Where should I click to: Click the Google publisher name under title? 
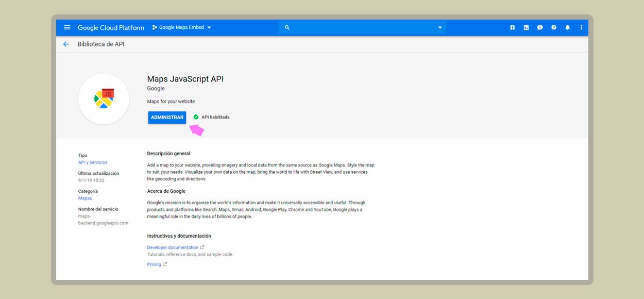(156, 89)
